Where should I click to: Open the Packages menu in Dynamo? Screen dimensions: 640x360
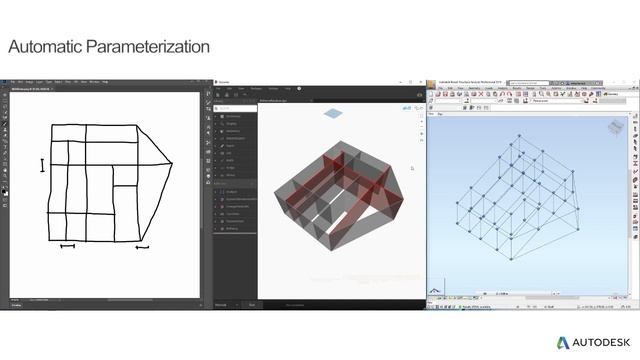point(256,89)
